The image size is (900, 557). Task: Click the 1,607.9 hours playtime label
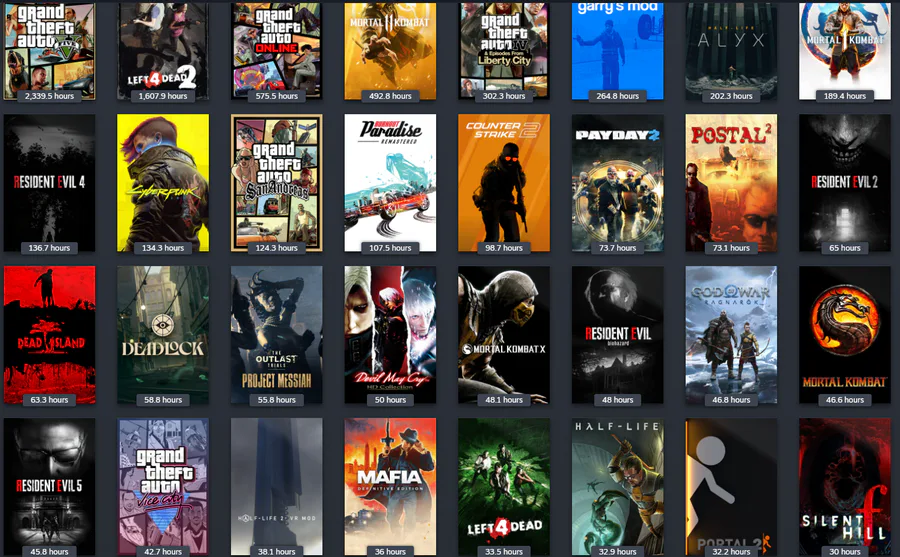click(163, 96)
